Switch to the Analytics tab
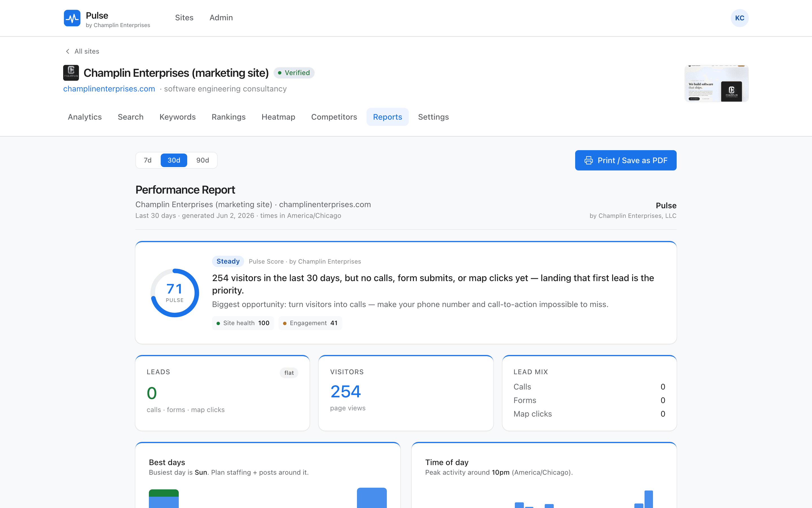Image resolution: width=812 pixels, height=508 pixels. [85, 117]
